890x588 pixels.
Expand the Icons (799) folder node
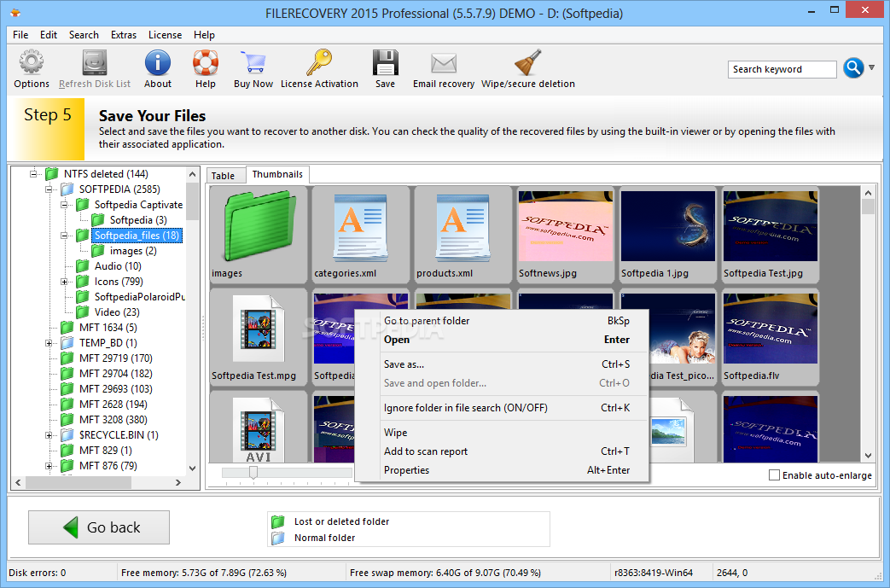64,281
